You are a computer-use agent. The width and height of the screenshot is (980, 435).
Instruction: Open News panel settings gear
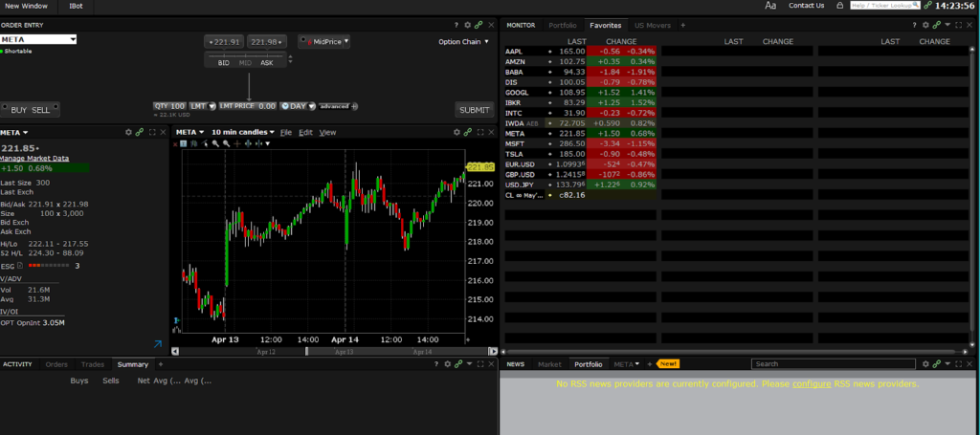[x=925, y=364]
